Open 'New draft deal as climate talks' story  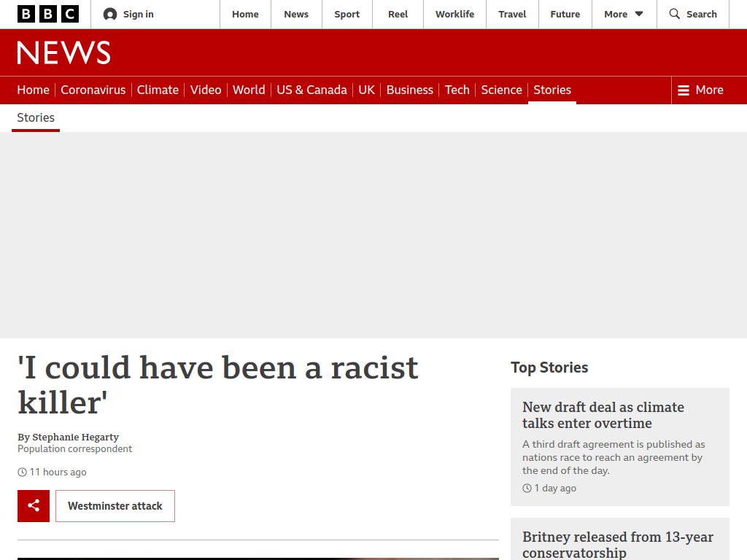pyautogui.click(x=603, y=415)
